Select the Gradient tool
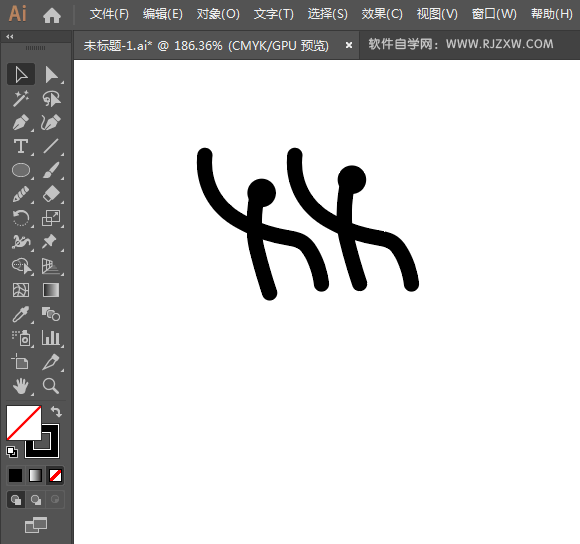The height and width of the screenshot is (544, 580). pyautogui.click(x=51, y=290)
